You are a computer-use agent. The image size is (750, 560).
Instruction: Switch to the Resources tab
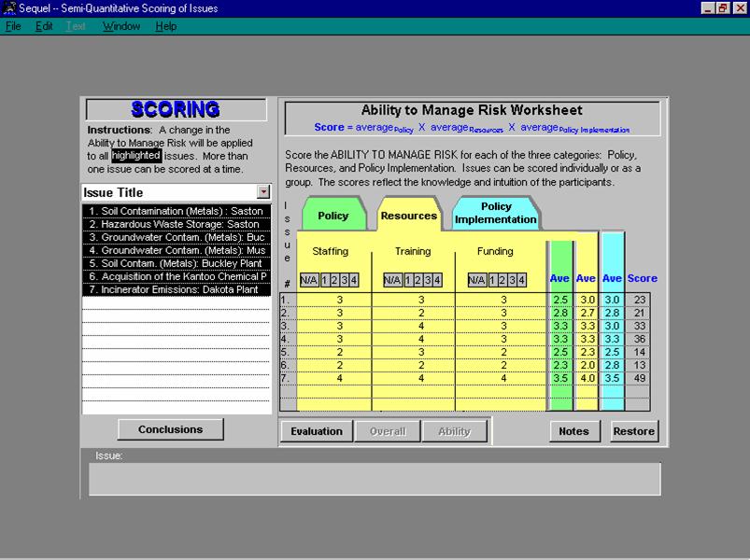408,216
